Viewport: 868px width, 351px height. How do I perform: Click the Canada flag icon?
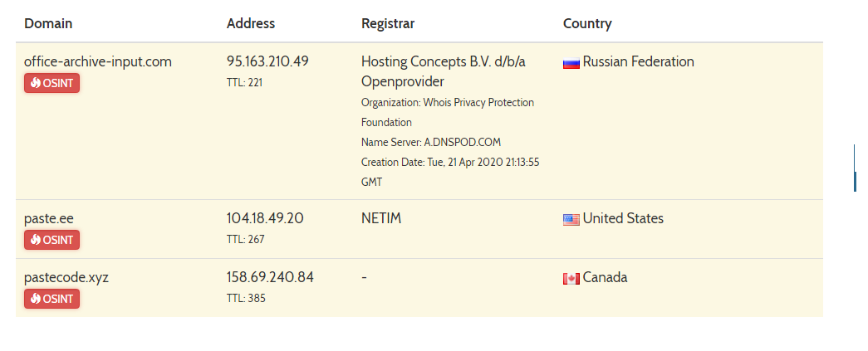[x=571, y=279]
